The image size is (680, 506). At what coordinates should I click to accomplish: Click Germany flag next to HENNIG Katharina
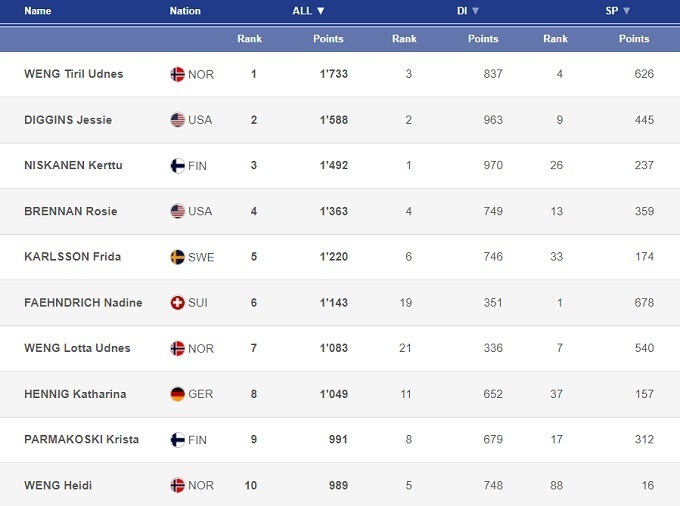pyautogui.click(x=178, y=394)
